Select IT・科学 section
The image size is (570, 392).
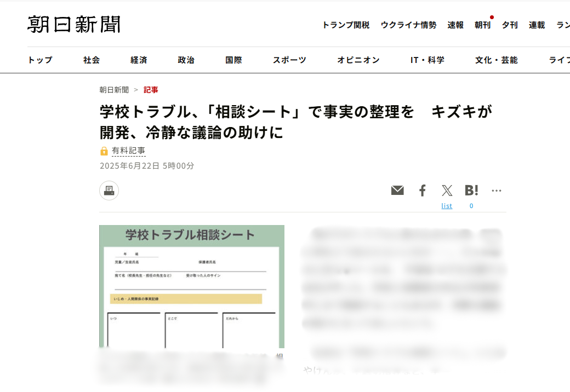pos(428,60)
